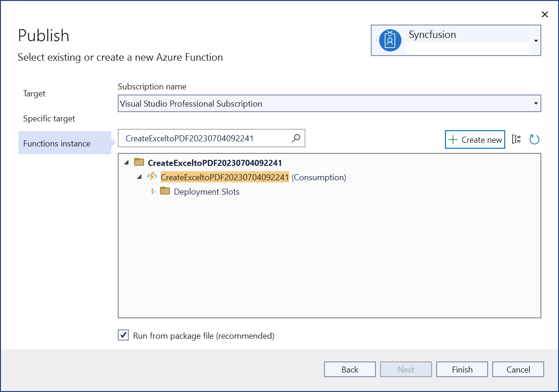This screenshot has width=559, height=392.
Task: Select CreateExceltoPDF20230704092241 (Consumption) tree item
Action: tap(225, 177)
